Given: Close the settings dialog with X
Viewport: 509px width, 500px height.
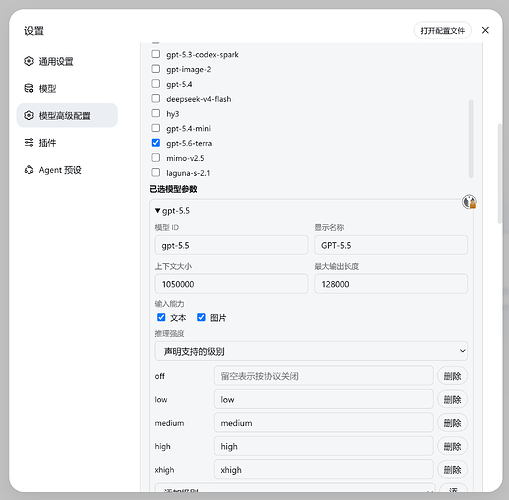Looking at the screenshot, I should point(485,30).
